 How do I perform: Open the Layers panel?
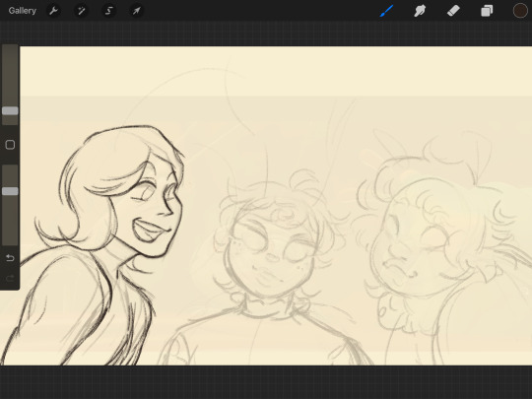pyautogui.click(x=487, y=11)
